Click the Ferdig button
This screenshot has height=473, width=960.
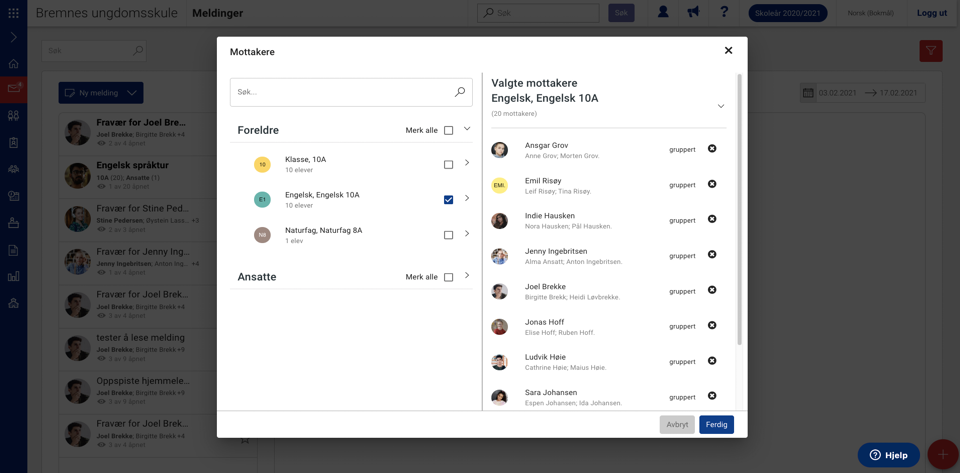click(716, 425)
